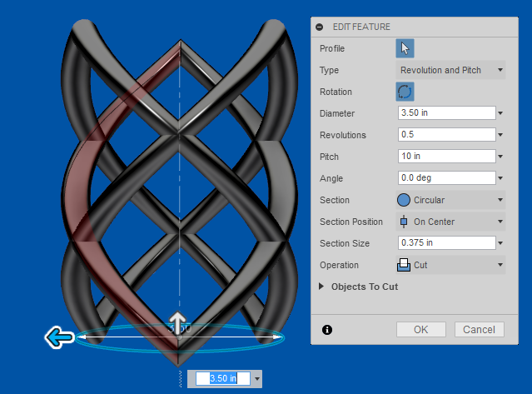Click the Section Position label
Image resolution: width=532 pixels, height=394 pixels.
coord(351,222)
